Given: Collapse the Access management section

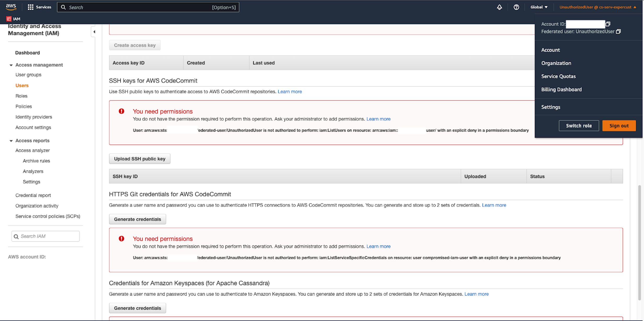Looking at the screenshot, I should click(11, 65).
